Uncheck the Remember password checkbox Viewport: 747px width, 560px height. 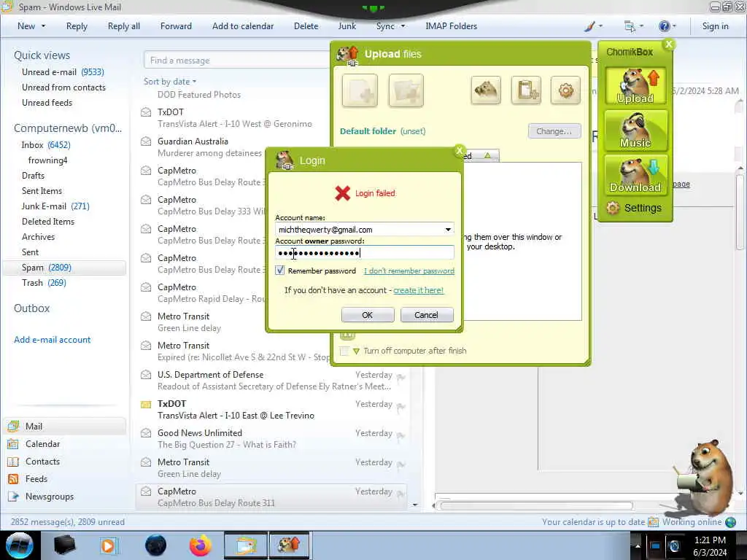(280, 271)
